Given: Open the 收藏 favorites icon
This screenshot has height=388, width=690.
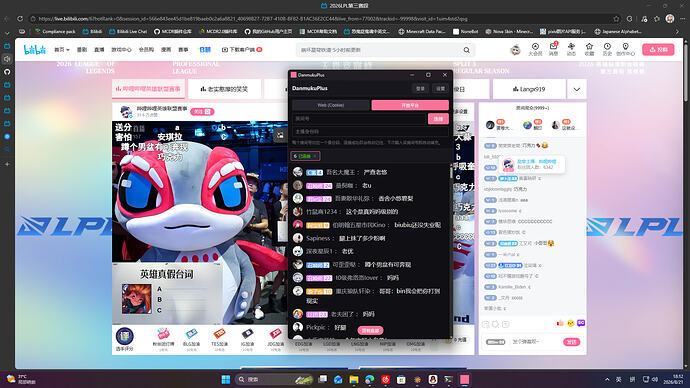Looking at the screenshot, I should [589, 49].
